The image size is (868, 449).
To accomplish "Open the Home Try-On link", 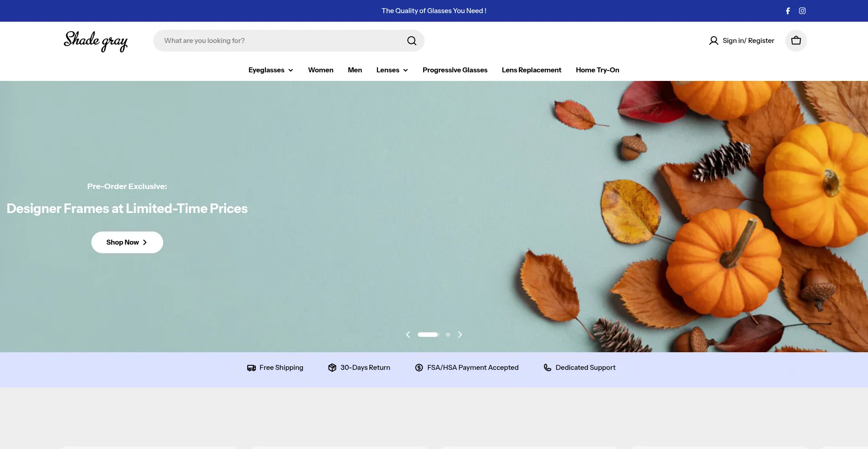I will (x=597, y=70).
